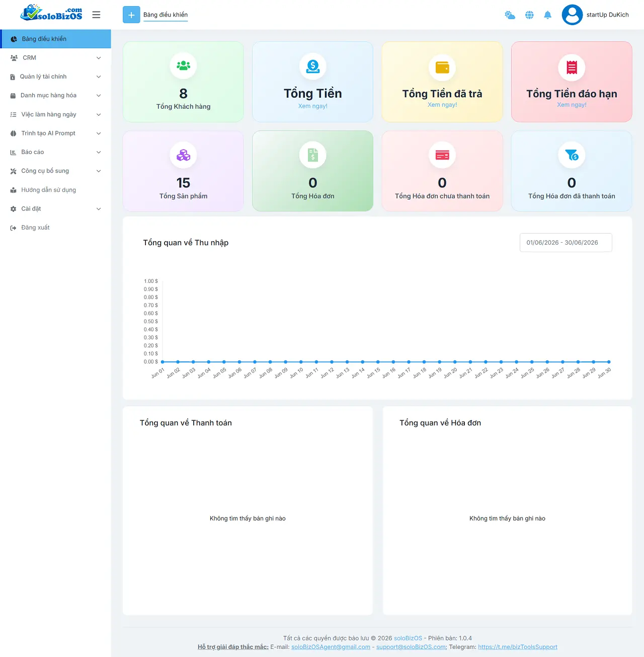Click the startUp DuKich username
Screen dimensions: 644x657
point(608,15)
